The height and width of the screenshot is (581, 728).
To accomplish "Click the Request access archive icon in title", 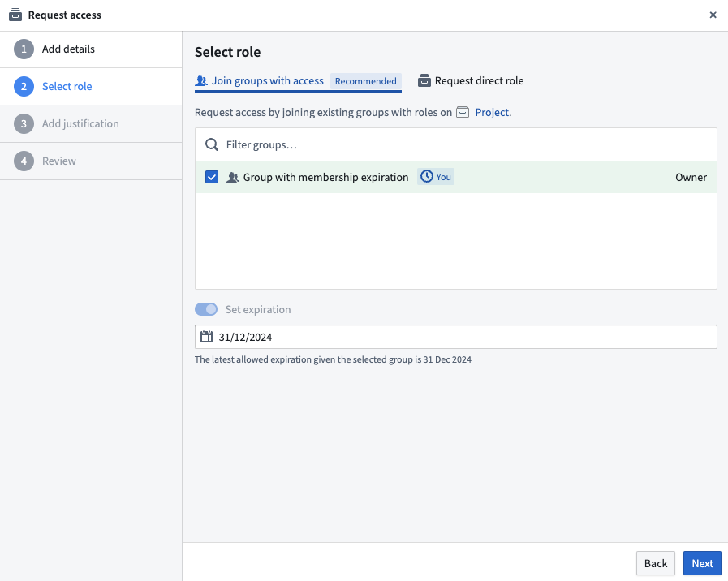I will pyautogui.click(x=15, y=15).
